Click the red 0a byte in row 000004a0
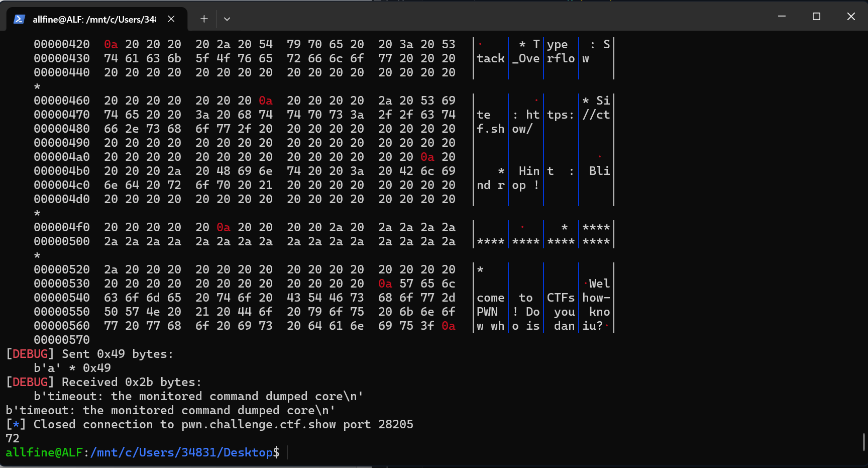868x468 pixels. [427, 157]
